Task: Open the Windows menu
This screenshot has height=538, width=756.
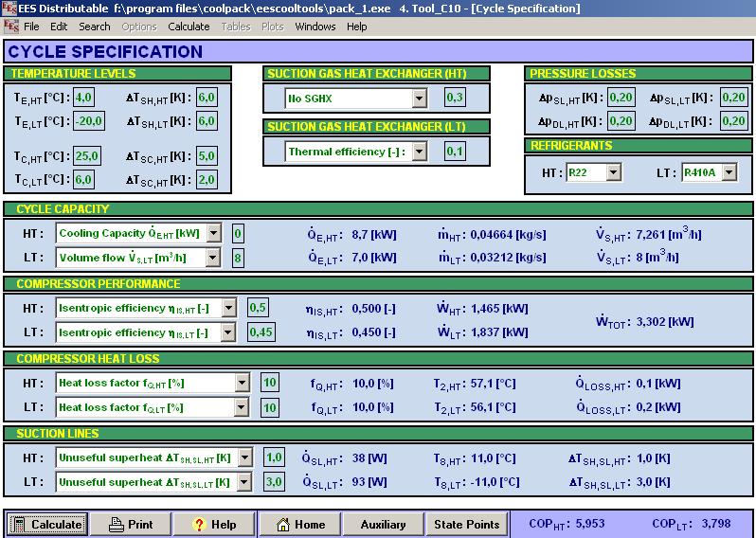Action: point(315,27)
